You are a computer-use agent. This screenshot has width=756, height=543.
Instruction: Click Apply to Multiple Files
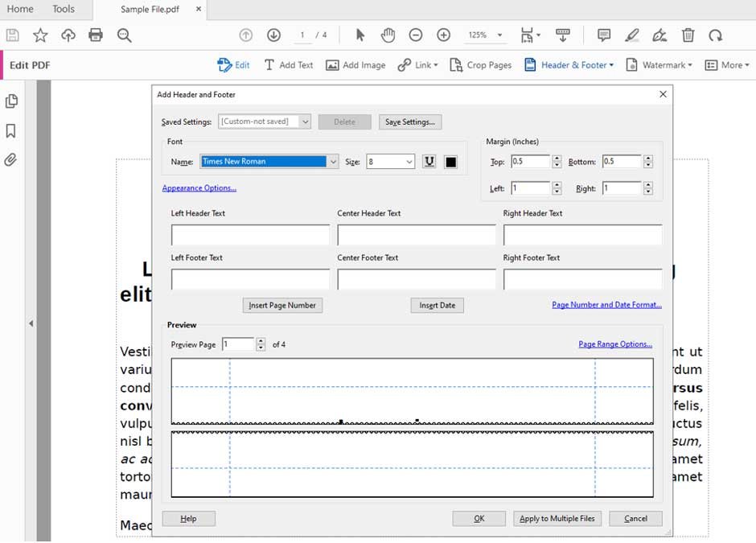coord(557,518)
